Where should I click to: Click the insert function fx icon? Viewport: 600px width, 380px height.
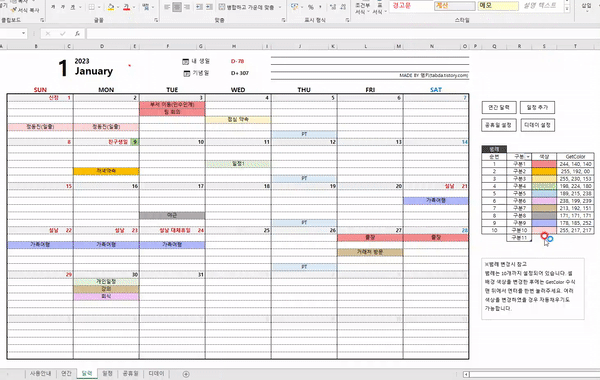click(77, 34)
